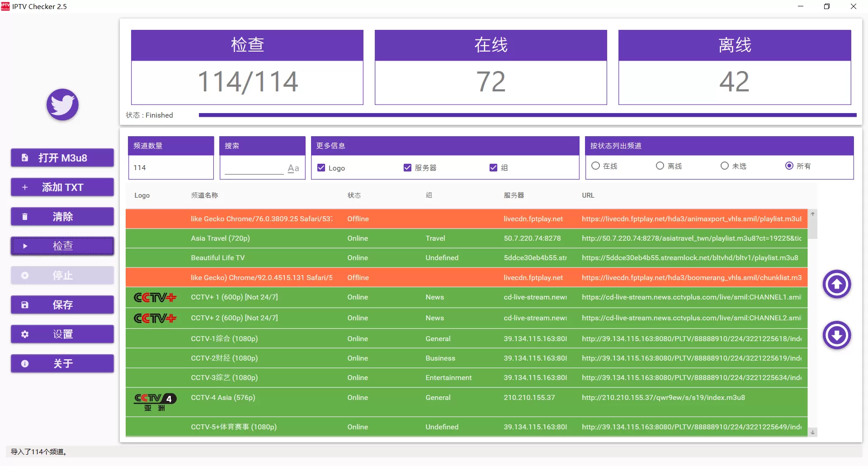Viewport: 868px width, 466px height.
Task: Click the save (disk) icon on 保存
Action: point(25,304)
